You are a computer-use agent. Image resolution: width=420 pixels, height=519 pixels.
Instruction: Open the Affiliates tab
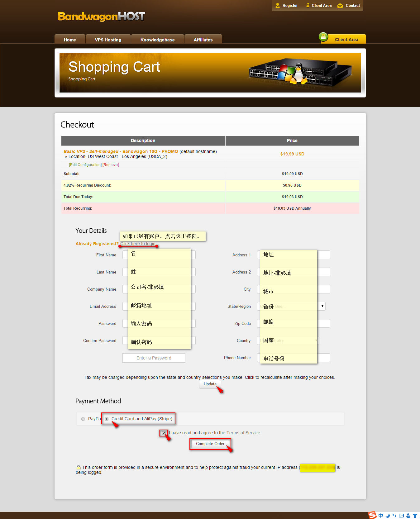pos(203,40)
